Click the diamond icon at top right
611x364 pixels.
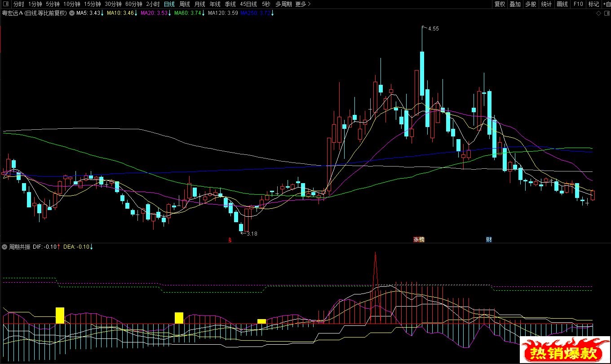tap(598, 13)
